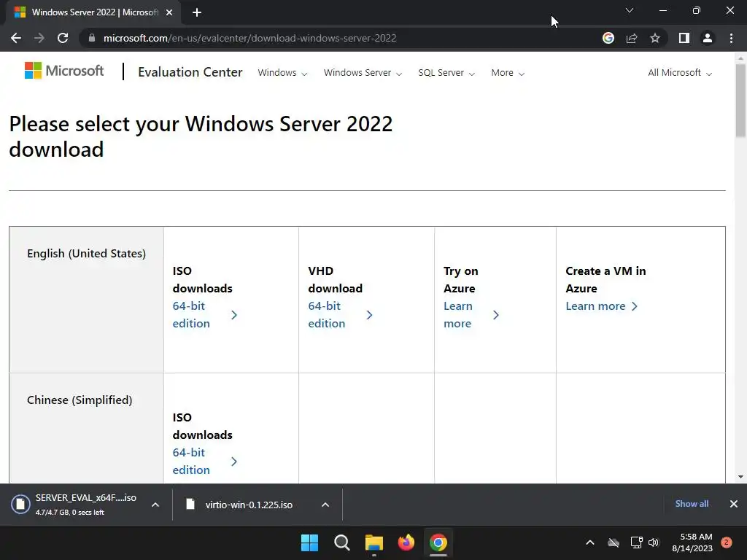The width and height of the screenshot is (747, 560).
Task: Click the scrollbar down arrow
Action: click(x=740, y=477)
